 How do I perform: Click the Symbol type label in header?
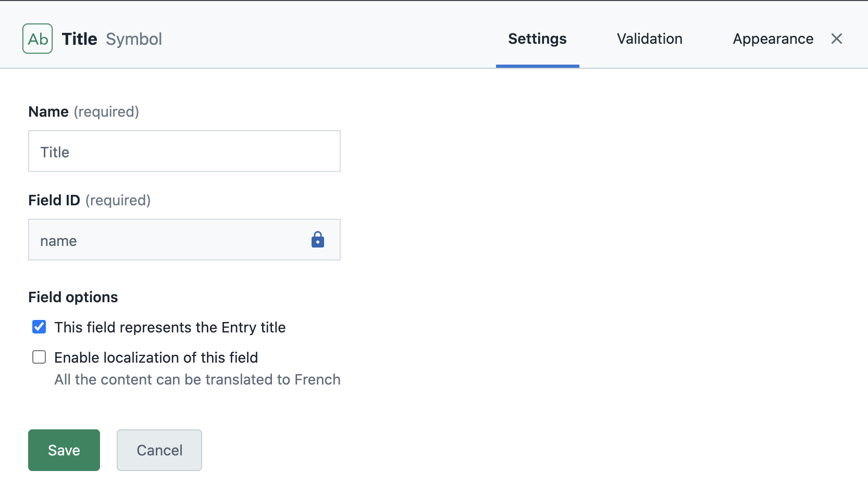(134, 39)
